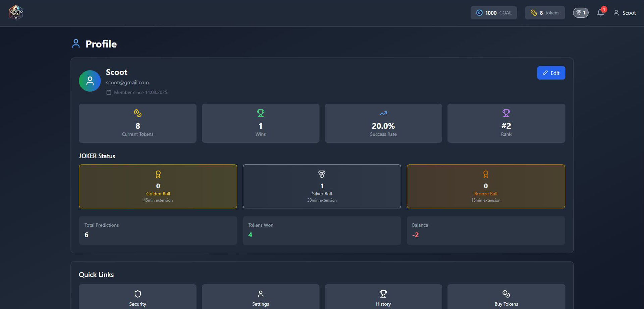Image resolution: width=644 pixels, height=309 pixels.
Task: Select the Golden Ball label
Action: click(158, 194)
